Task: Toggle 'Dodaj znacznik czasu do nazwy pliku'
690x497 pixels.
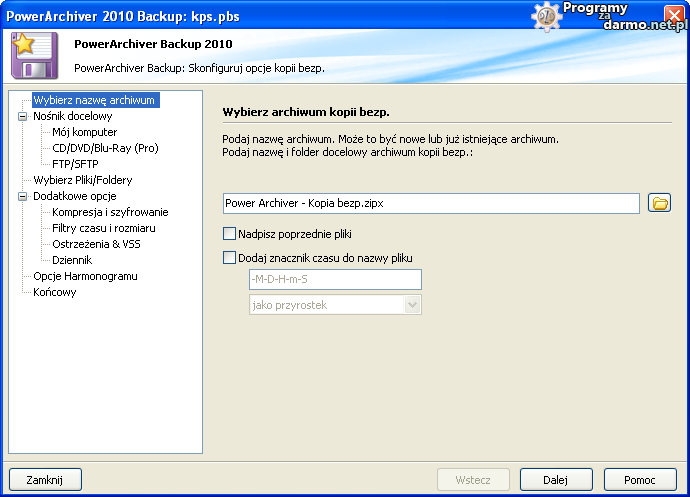Action: [x=230, y=258]
